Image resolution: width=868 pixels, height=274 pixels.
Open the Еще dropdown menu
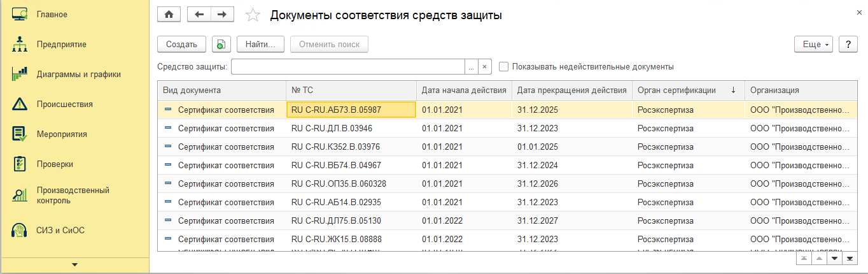813,45
